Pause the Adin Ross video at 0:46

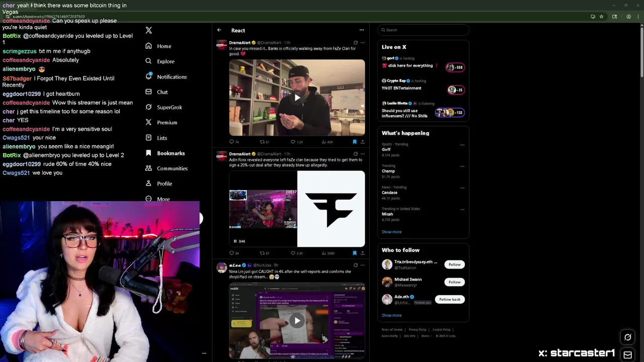tap(235, 241)
